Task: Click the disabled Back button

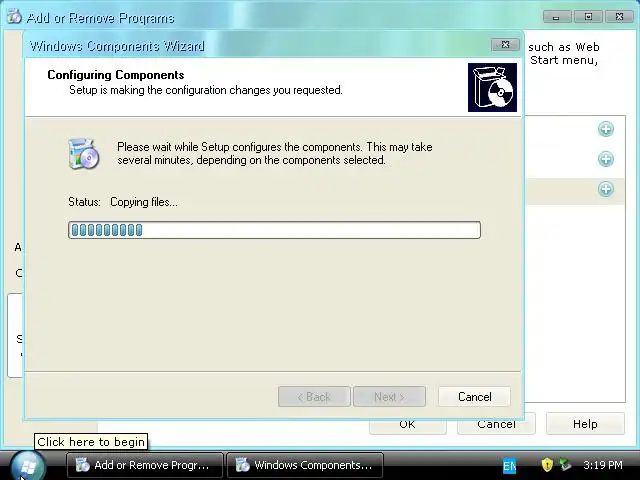Action: point(314,396)
